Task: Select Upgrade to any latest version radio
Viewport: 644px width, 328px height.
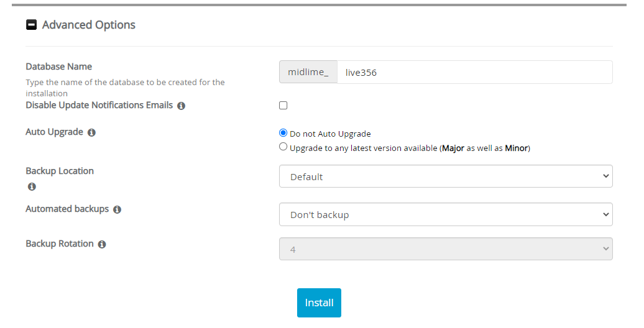Action: coord(283,147)
